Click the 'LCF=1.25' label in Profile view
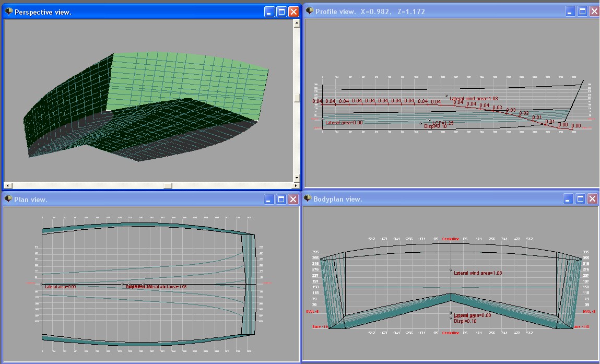The height and width of the screenshot is (364, 600). click(443, 123)
